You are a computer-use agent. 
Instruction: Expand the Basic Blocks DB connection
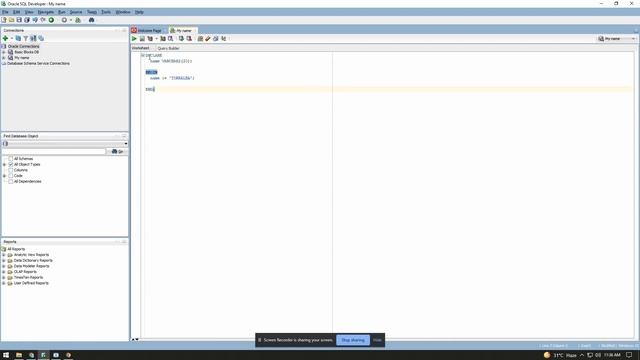4,52
